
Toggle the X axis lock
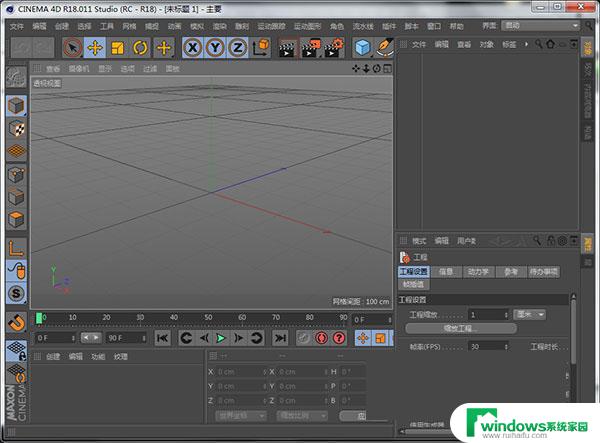(192, 48)
